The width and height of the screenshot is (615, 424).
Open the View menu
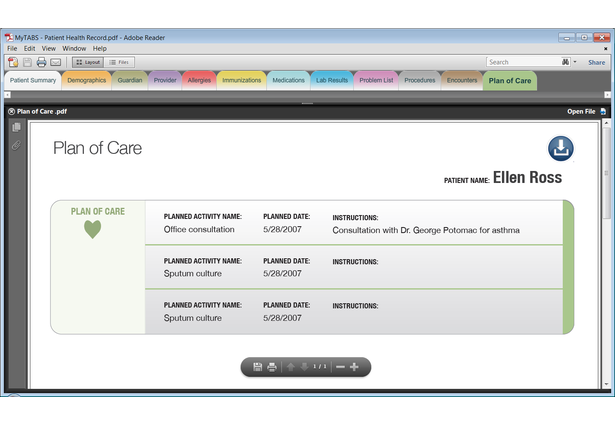(x=49, y=48)
